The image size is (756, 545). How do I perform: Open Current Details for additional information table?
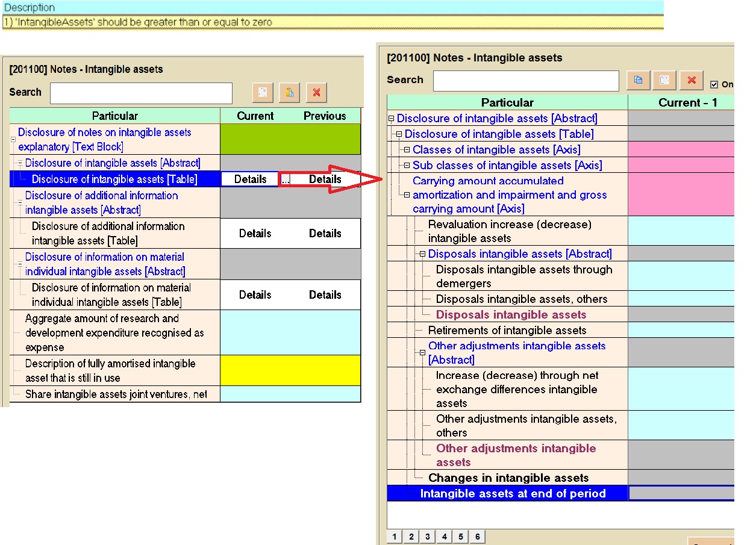[255, 233]
